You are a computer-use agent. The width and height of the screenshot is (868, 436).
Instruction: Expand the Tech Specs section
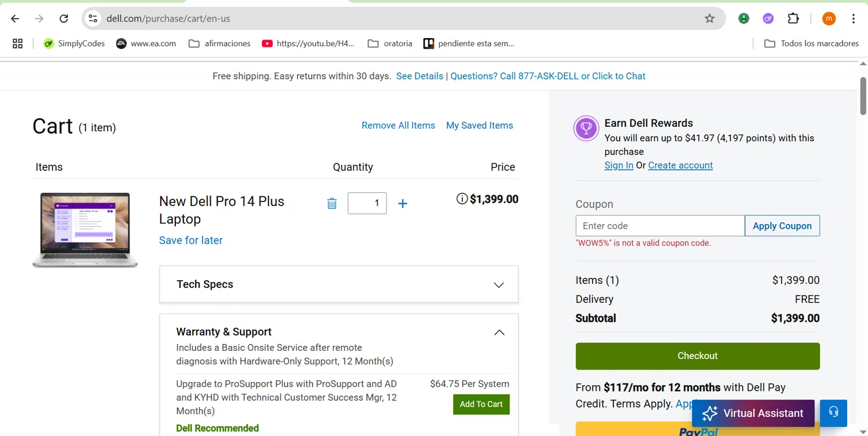click(339, 284)
